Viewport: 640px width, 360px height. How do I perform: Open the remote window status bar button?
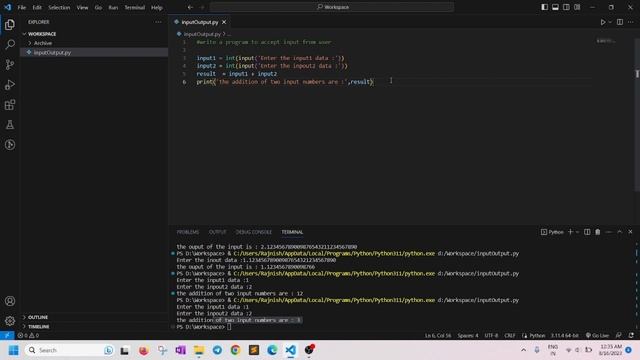coord(7,336)
